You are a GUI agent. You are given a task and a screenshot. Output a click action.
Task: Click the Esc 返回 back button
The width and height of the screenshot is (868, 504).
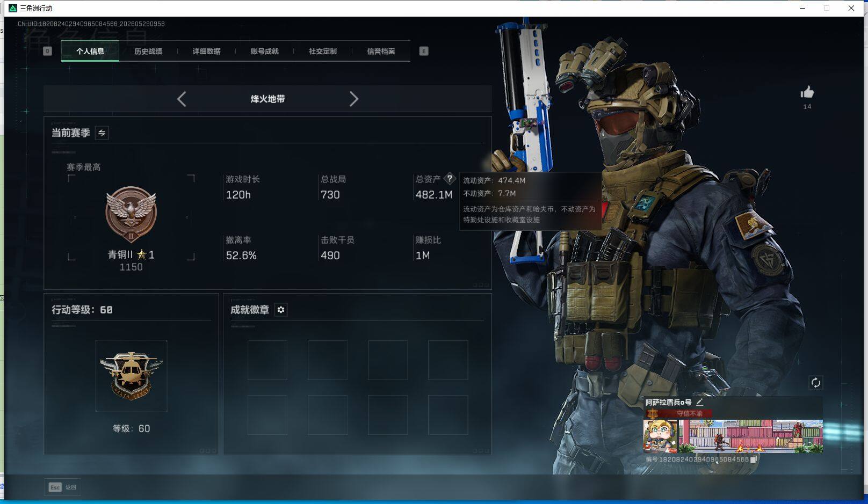click(63, 487)
